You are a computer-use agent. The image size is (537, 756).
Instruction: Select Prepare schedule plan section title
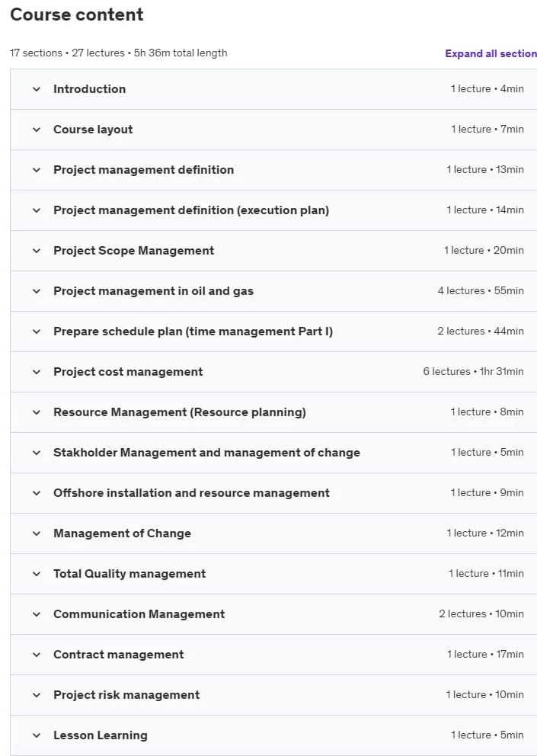tap(193, 332)
